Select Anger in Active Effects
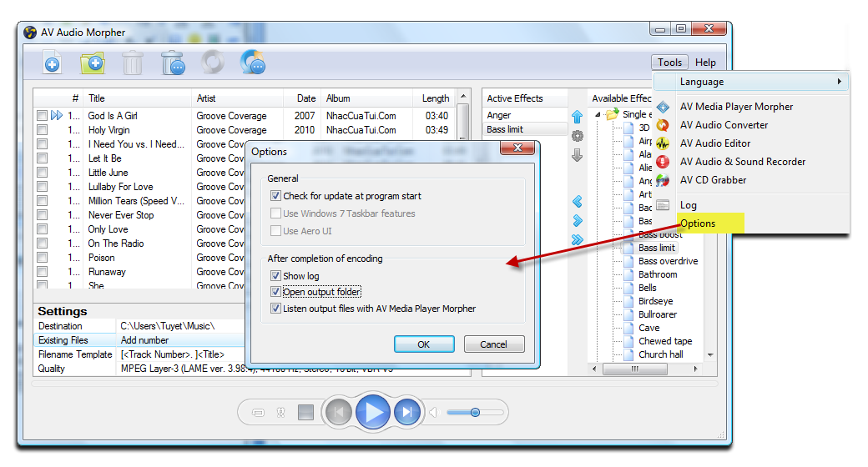Viewport: 868px width, 467px height. (499, 115)
